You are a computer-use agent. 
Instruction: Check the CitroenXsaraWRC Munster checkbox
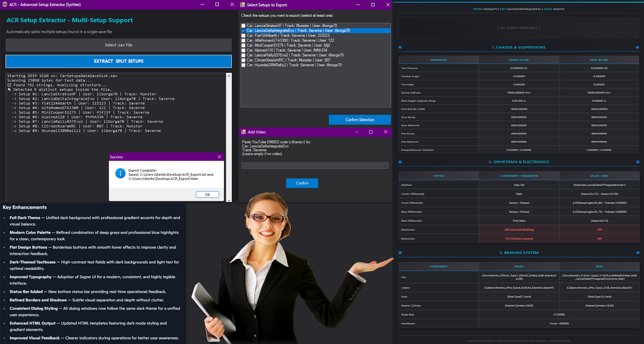[x=243, y=60]
